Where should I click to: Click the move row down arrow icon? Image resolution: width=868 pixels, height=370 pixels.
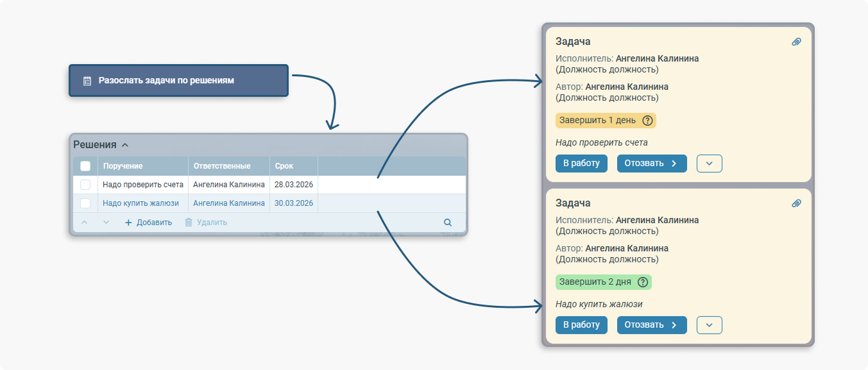[x=106, y=223]
